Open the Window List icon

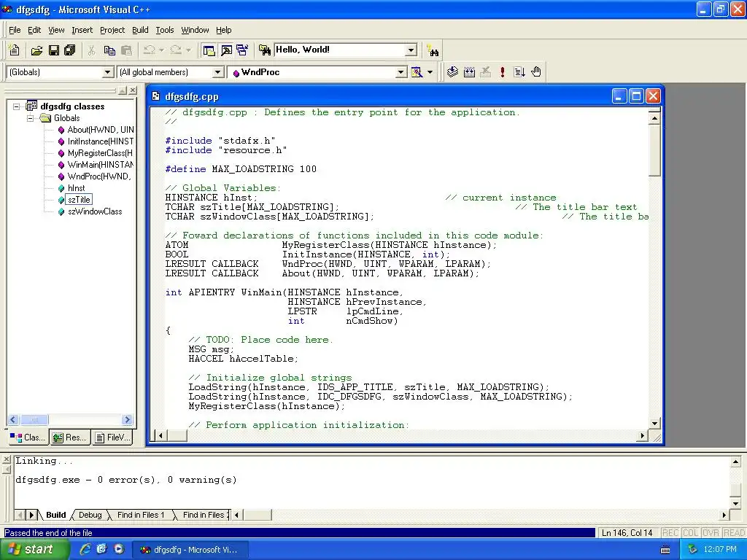[242, 50]
